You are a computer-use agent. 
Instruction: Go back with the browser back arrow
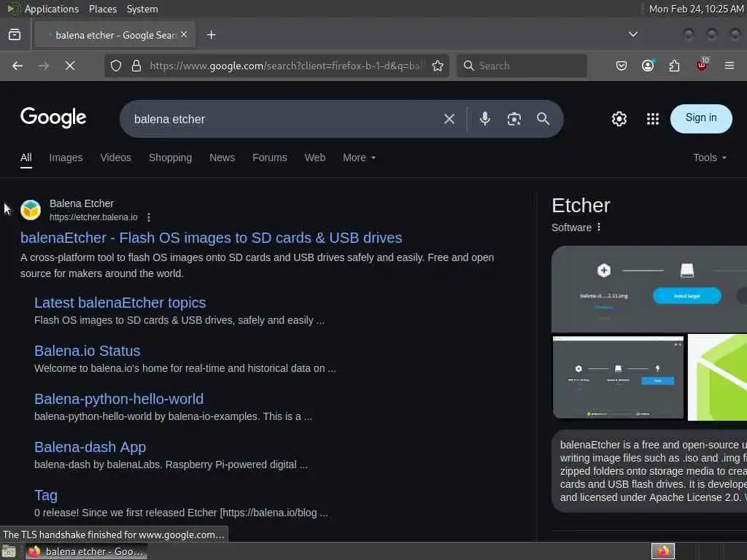[18, 66]
